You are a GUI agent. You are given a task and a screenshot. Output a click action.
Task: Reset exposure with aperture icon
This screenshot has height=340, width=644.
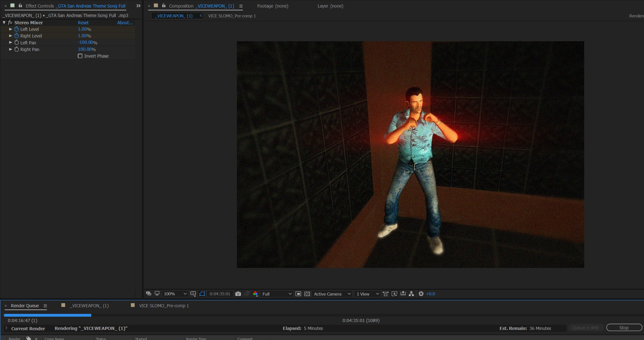421,294
